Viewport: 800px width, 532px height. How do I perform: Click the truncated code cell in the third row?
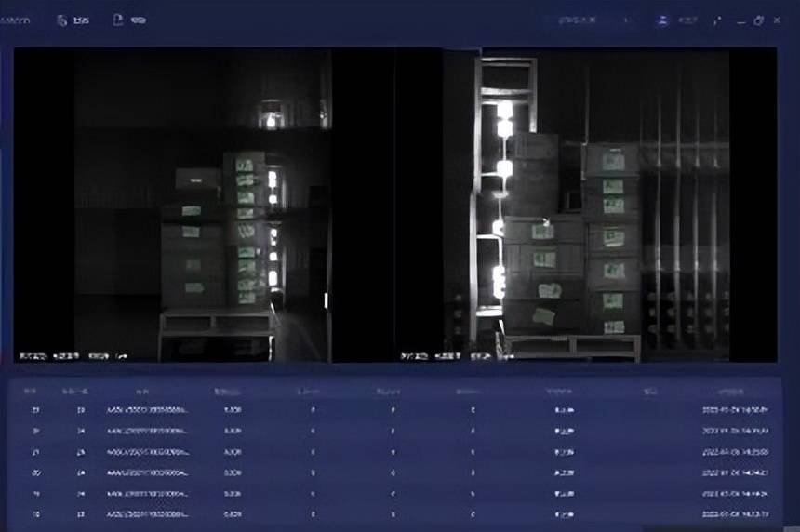[x=148, y=452]
